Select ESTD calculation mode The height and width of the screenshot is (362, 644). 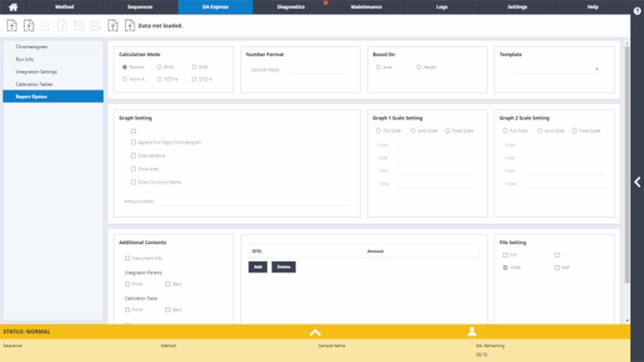(x=159, y=67)
